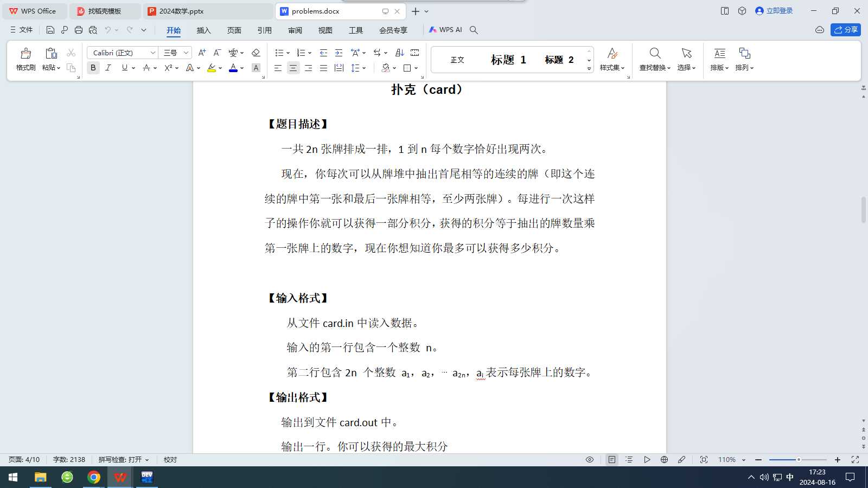Open the font size (三号) dropdown
The image size is (868, 488).
tap(186, 53)
